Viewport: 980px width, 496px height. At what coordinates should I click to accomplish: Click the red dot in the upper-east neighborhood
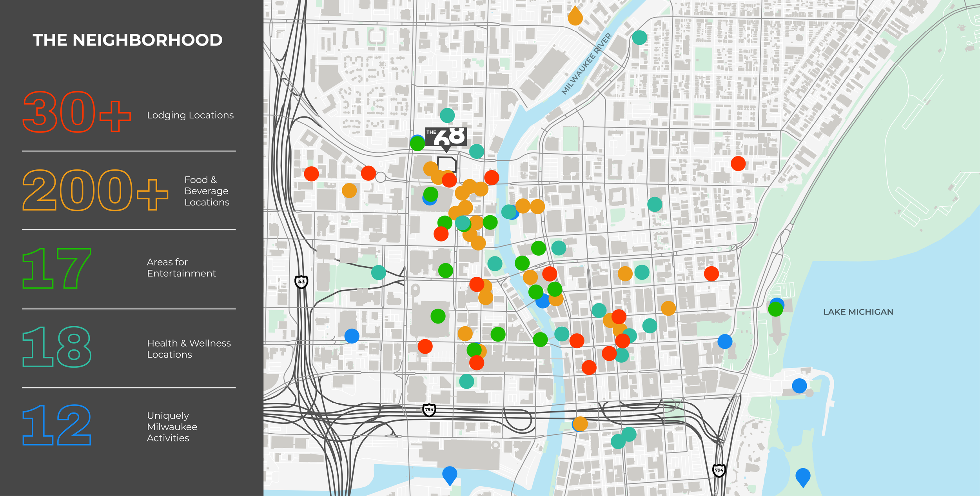[x=738, y=164]
